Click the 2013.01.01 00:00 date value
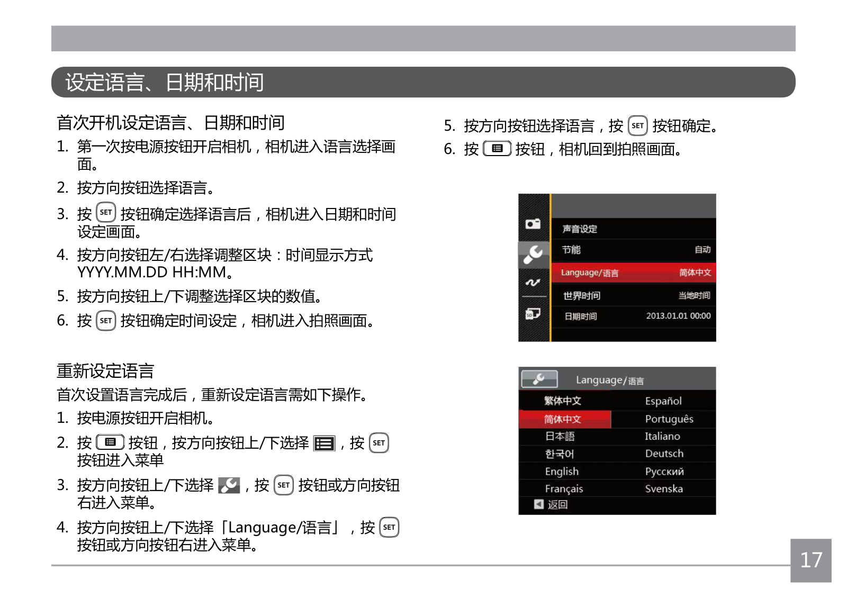The height and width of the screenshot is (616, 847). [678, 316]
